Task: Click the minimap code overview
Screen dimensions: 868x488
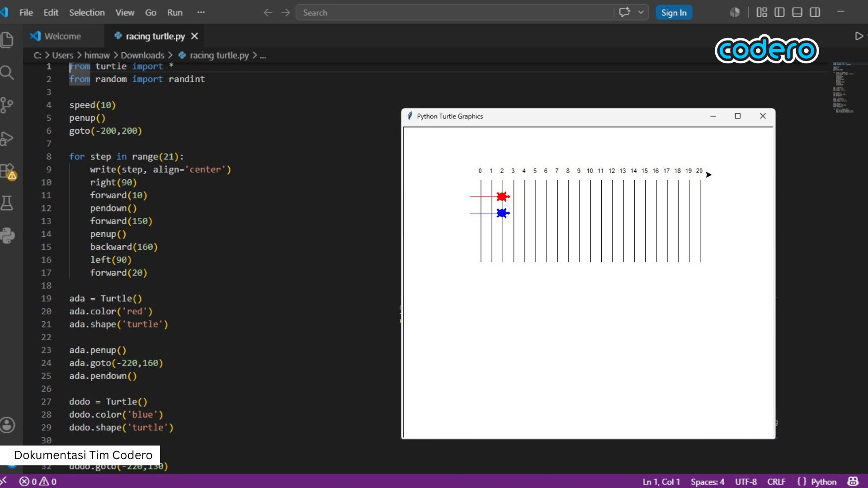Action: (x=844, y=88)
